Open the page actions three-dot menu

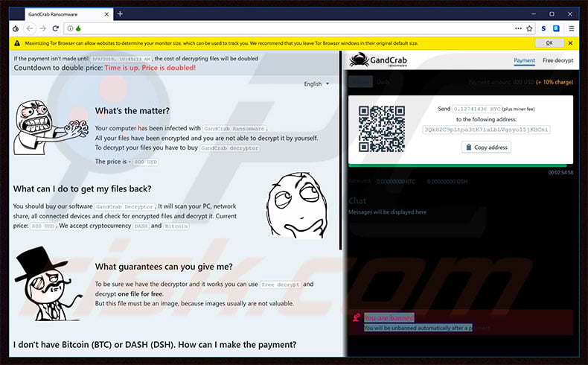pos(518,28)
